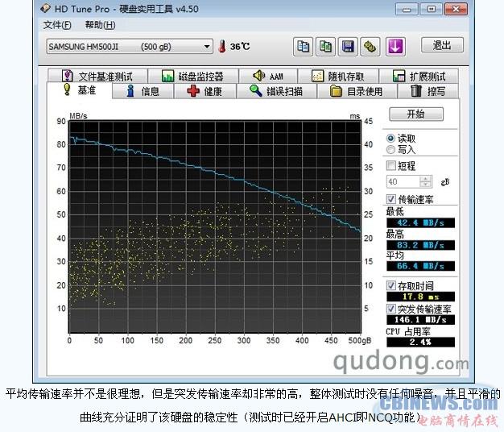This screenshot has width=504, height=432.
Task: Select the 写入 write radio button
Action: (390, 150)
